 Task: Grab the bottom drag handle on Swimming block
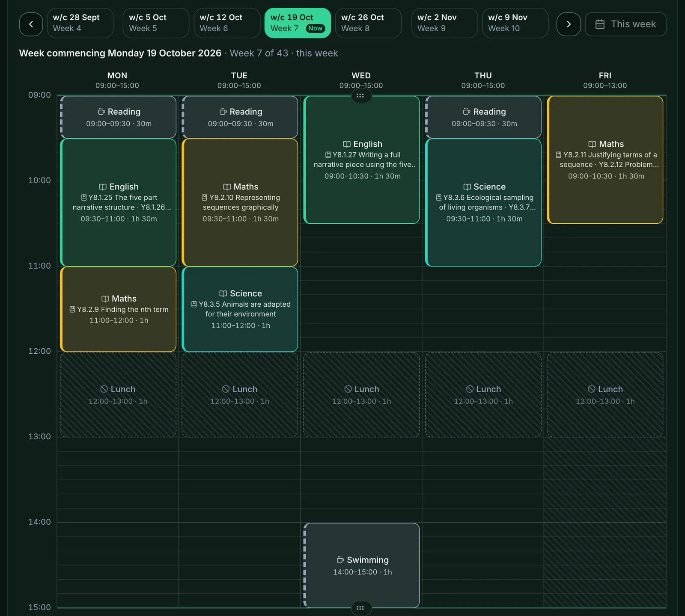pyautogui.click(x=360, y=608)
